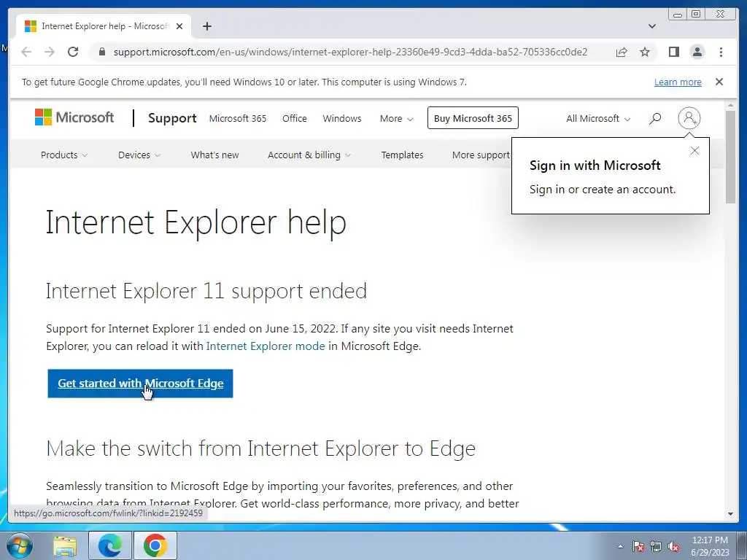Click the muted volume tray icon
Screen dimensions: 747x560
point(673,546)
